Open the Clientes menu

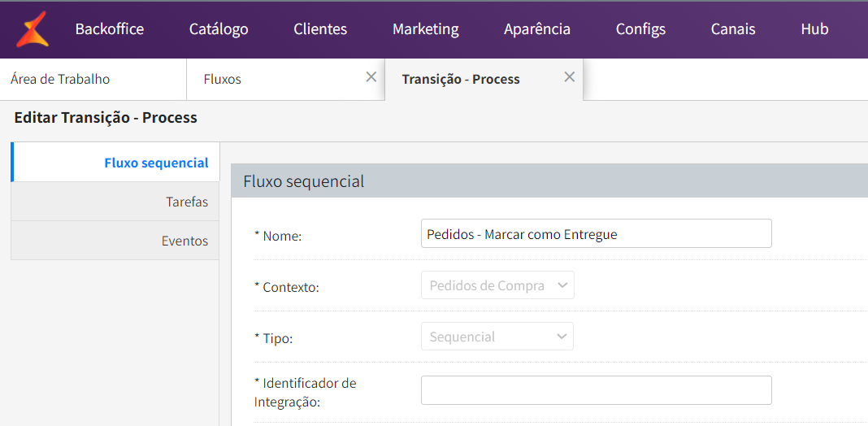coord(320,29)
